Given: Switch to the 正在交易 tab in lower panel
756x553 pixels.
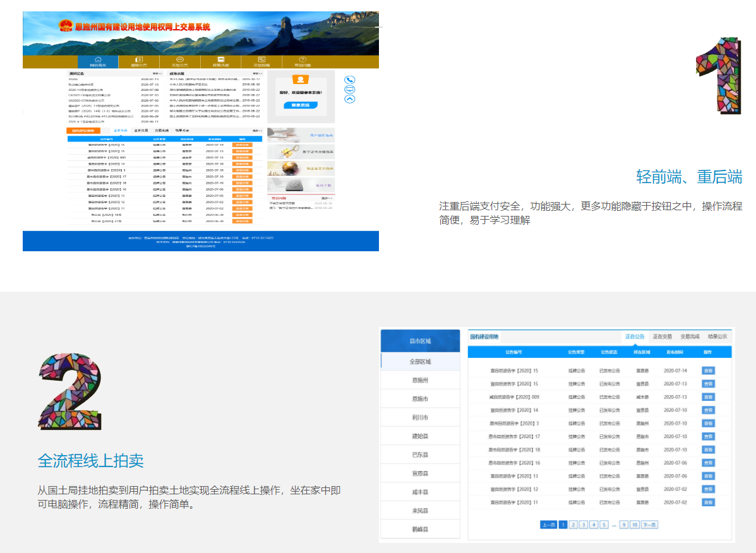Looking at the screenshot, I should pos(662,337).
